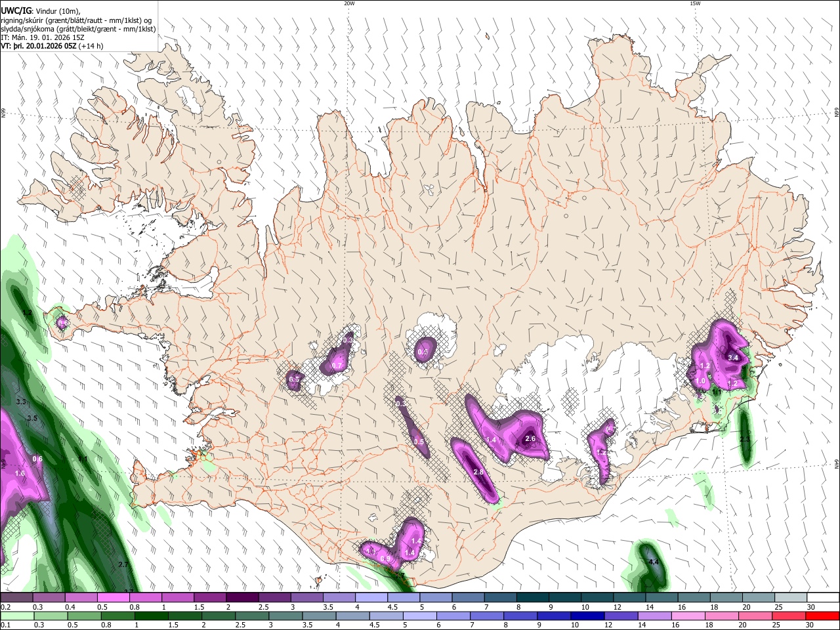Click the 'slydda/snjókoma' legend description line
The height and width of the screenshot is (630, 840).
(x=79, y=29)
